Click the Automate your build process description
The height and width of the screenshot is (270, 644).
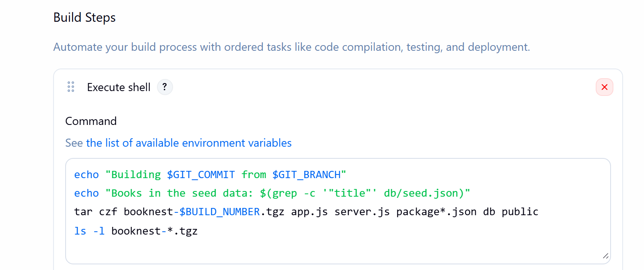pyautogui.click(x=291, y=47)
